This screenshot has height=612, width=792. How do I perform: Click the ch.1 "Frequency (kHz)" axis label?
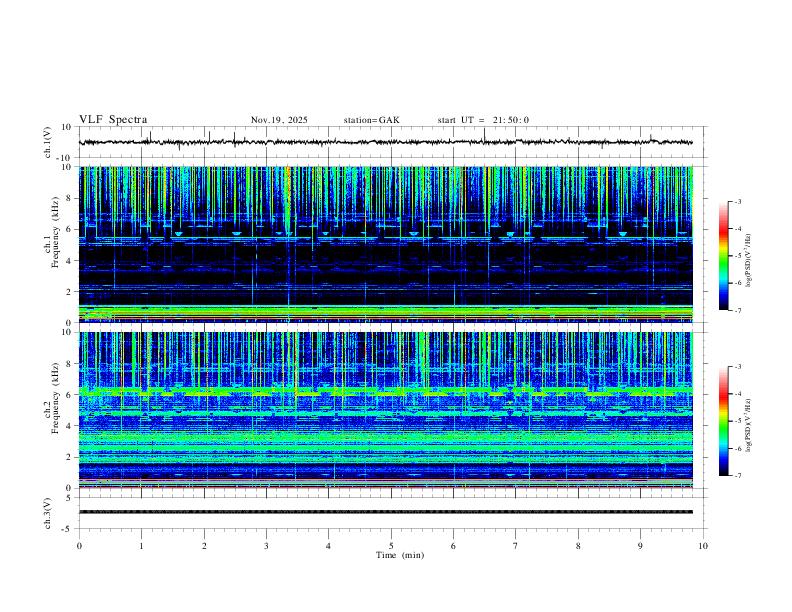click(x=56, y=232)
